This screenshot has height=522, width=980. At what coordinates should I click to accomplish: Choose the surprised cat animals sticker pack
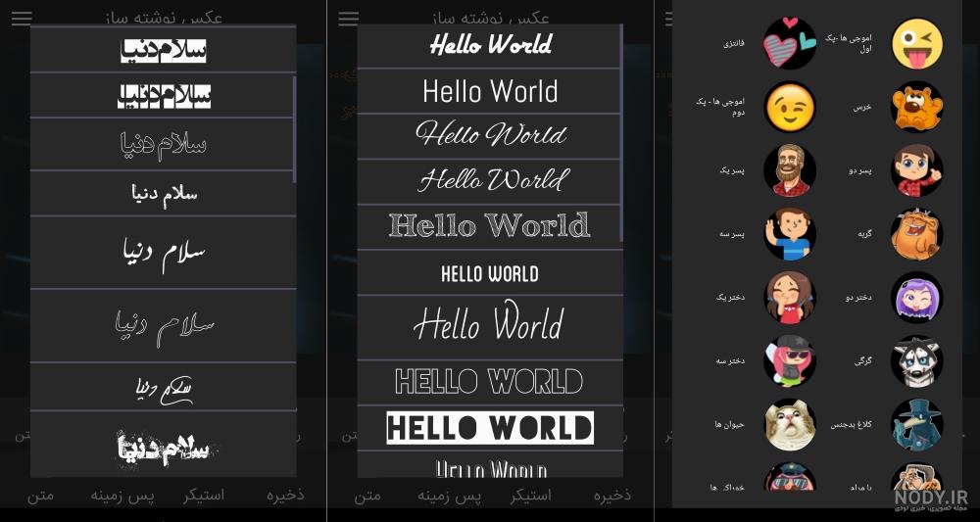coord(789,425)
